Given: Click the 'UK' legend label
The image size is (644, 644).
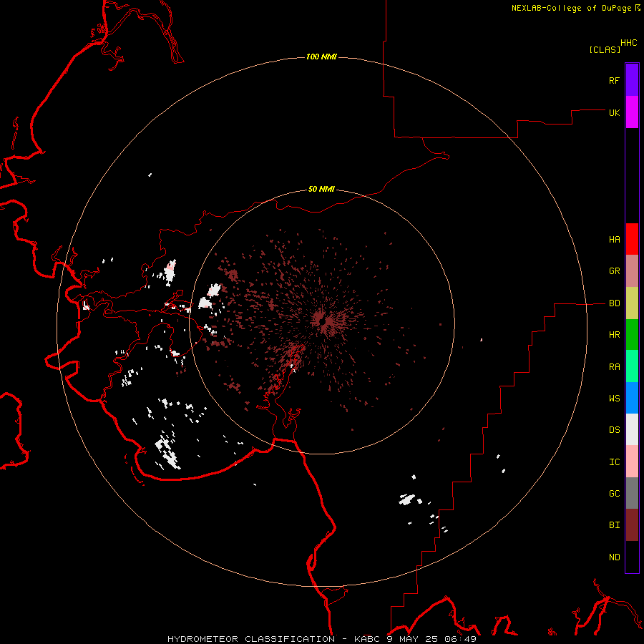Looking at the screenshot, I should tap(614, 112).
